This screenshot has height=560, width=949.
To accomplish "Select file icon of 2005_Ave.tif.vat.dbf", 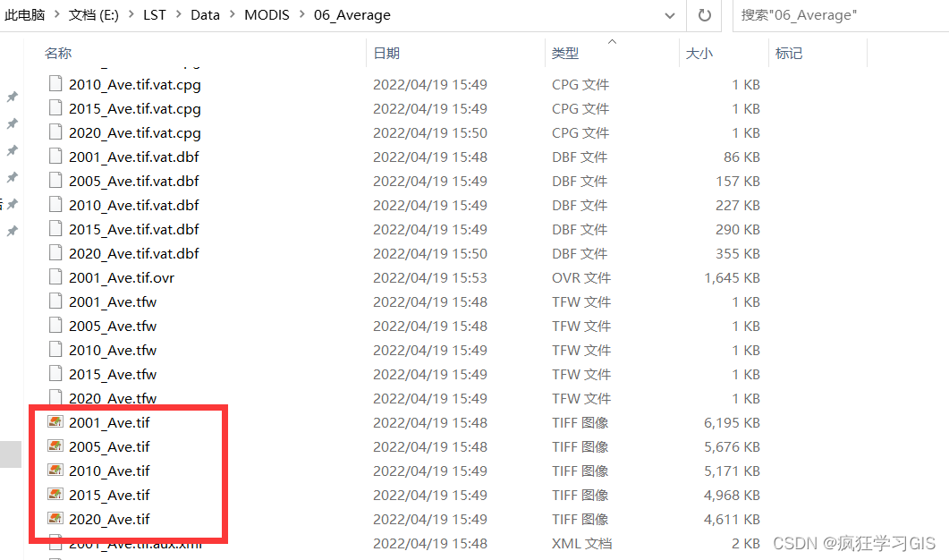I will pos(55,181).
